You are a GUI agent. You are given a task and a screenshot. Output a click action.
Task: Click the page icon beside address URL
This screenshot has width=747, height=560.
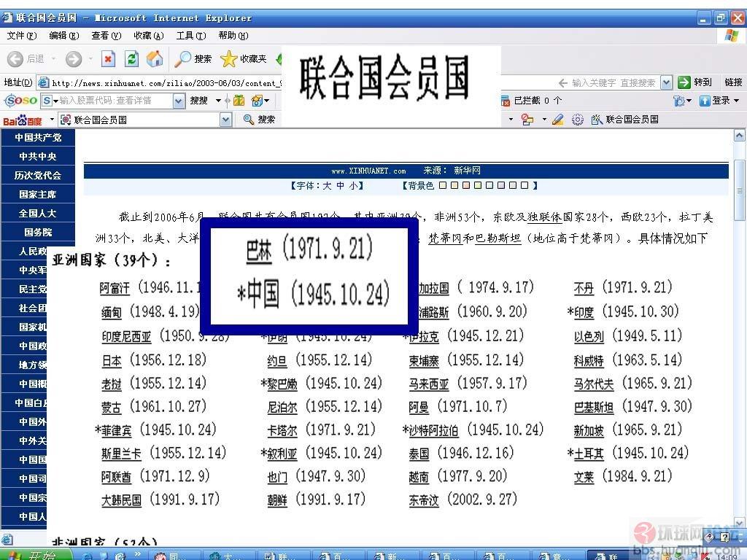(43, 83)
